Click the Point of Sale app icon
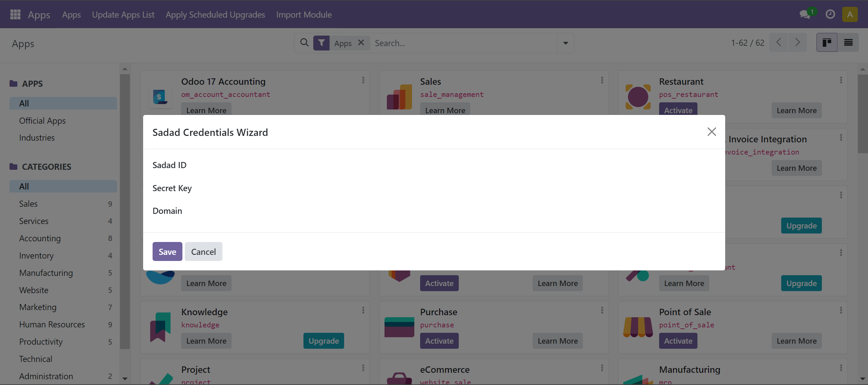The width and height of the screenshot is (868, 385). 638,327
